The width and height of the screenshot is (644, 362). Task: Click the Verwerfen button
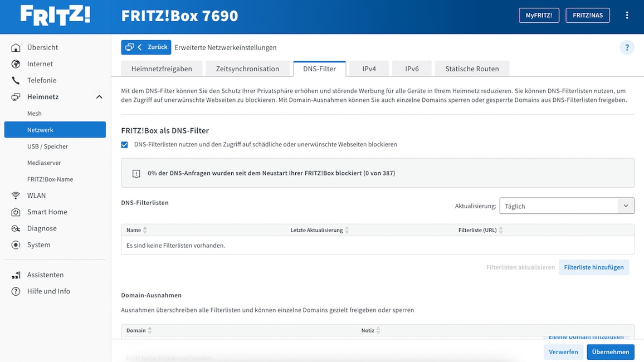(x=563, y=352)
